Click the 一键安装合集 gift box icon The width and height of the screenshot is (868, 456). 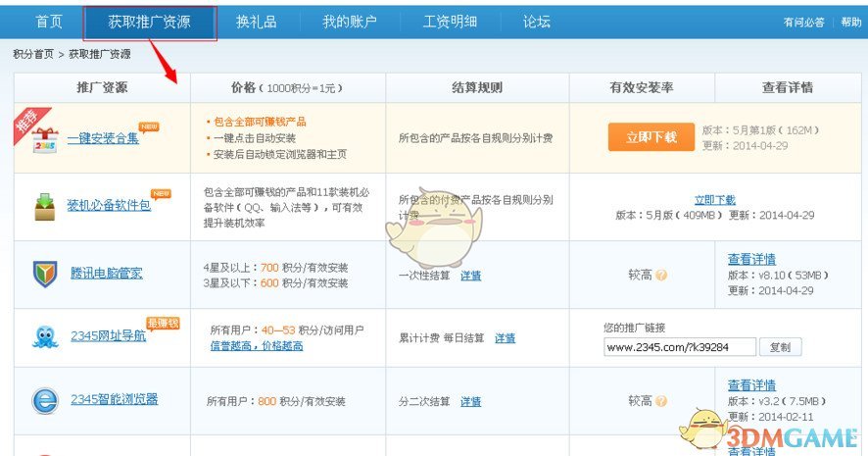tap(45, 139)
